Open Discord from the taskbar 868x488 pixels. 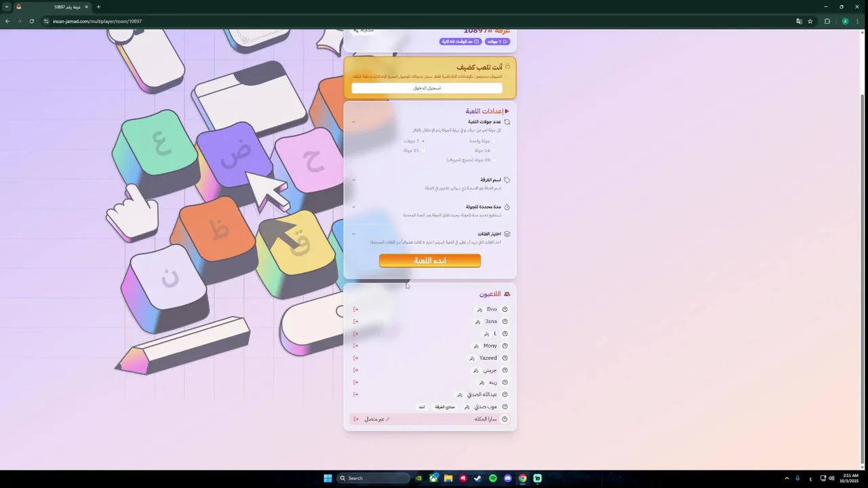tap(508, 478)
